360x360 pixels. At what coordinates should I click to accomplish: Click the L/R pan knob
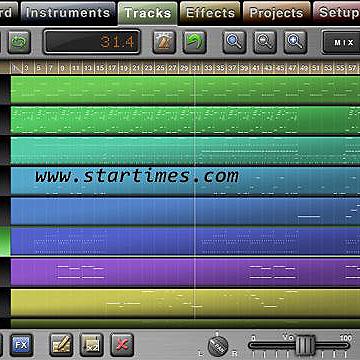[x=218, y=346]
